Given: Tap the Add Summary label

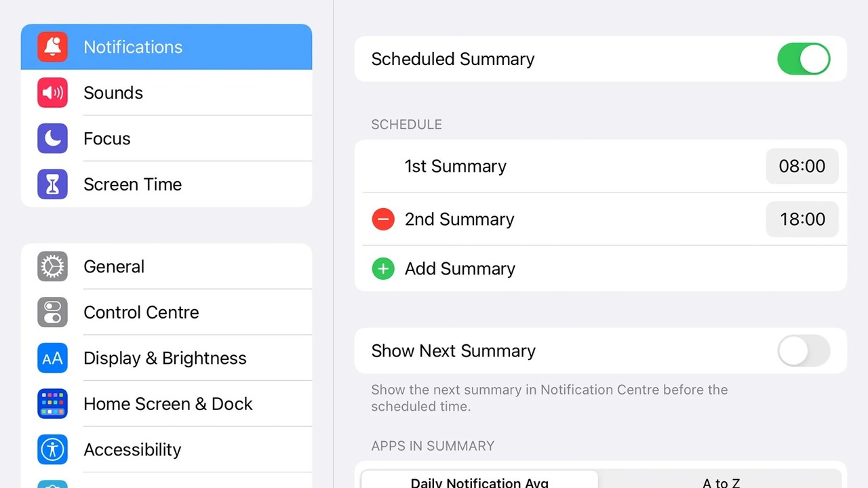Looking at the screenshot, I should point(460,268).
